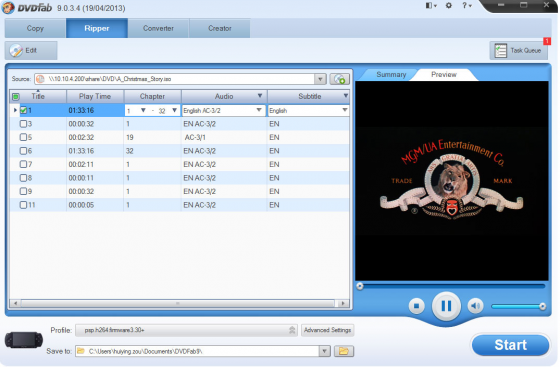Screen dimensions: 560x367
Task: Browse output folder with folder icon
Action: (x=344, y=351)
